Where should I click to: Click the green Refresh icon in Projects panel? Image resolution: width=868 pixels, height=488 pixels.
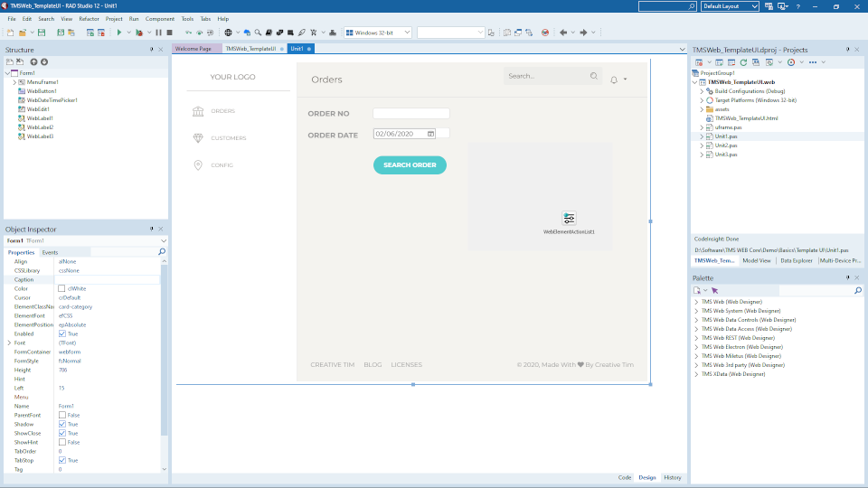click(x=743, y=62)
